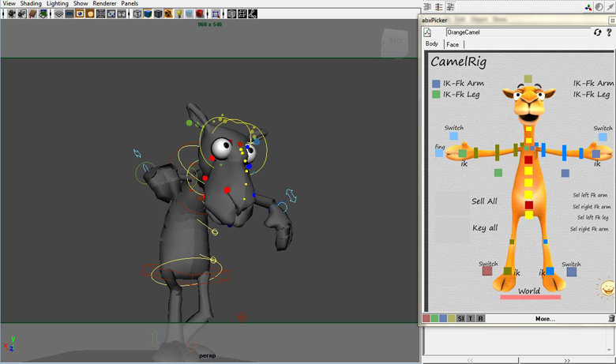The width and height of the screenshot is (616, 364).
Task: Toggle the Film Gate icon
Action: 69,14
